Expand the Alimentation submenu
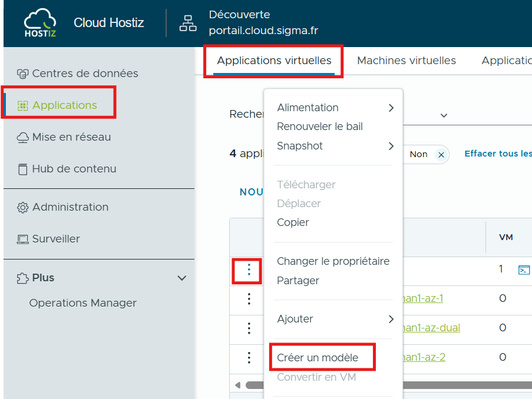 pos(391,108)
